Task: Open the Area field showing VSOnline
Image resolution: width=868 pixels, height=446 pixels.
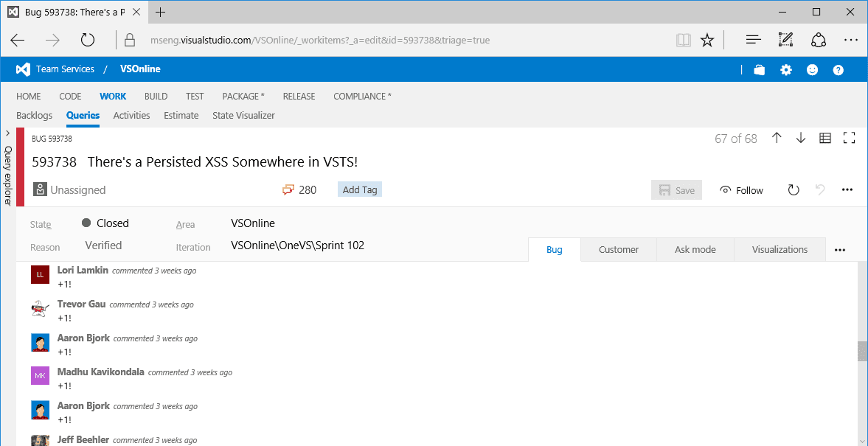Action: pos(253,223)
